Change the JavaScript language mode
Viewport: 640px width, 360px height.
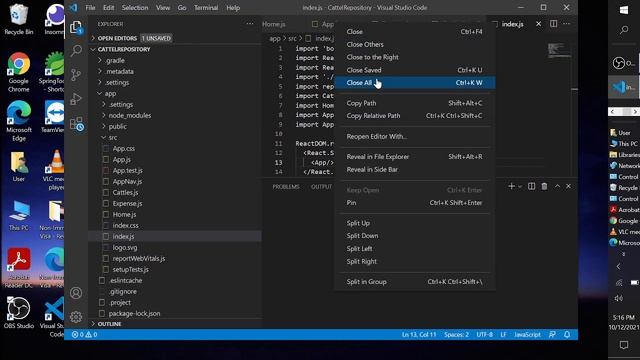pyautogui.click(x=527, y=334)
